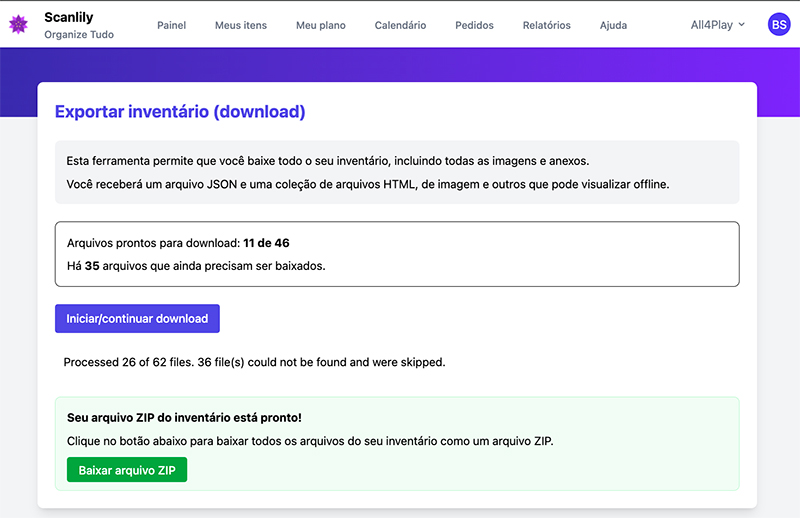This screenshot has height=518, width=800.
Task: Click the 'Há 35 arquivos' remaining files line
Action: point(196,266)
